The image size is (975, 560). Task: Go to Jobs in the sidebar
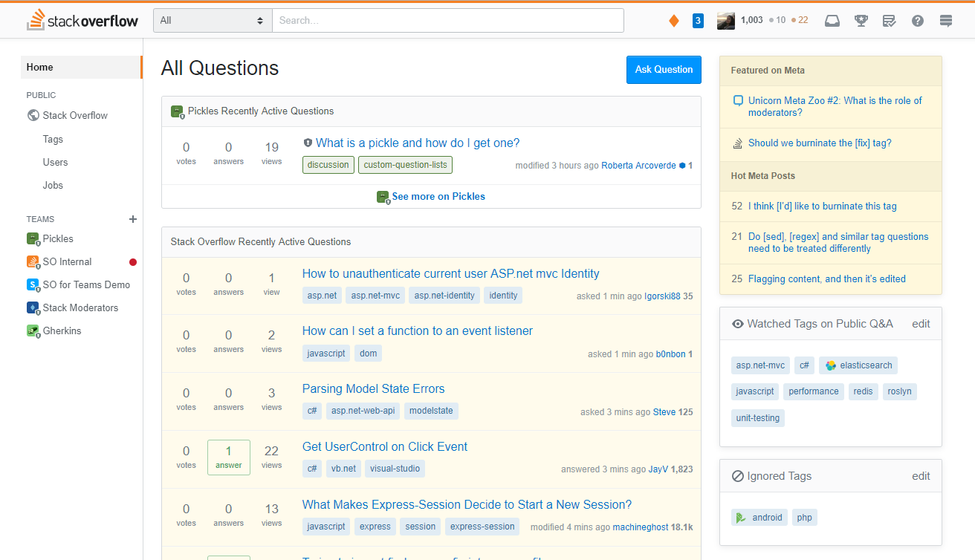pos(53,185)
